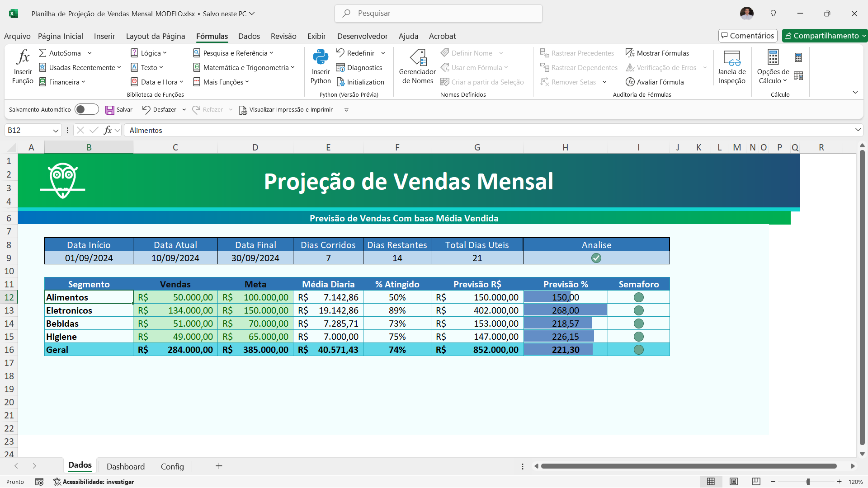The image size is (868, 488).
Task: Open the Texto functions list
Action: pos(147,67)
